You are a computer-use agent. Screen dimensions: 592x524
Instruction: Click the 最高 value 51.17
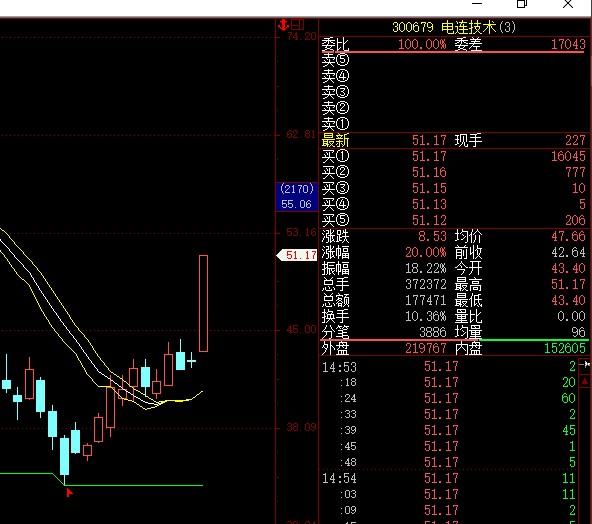(568, 284)
